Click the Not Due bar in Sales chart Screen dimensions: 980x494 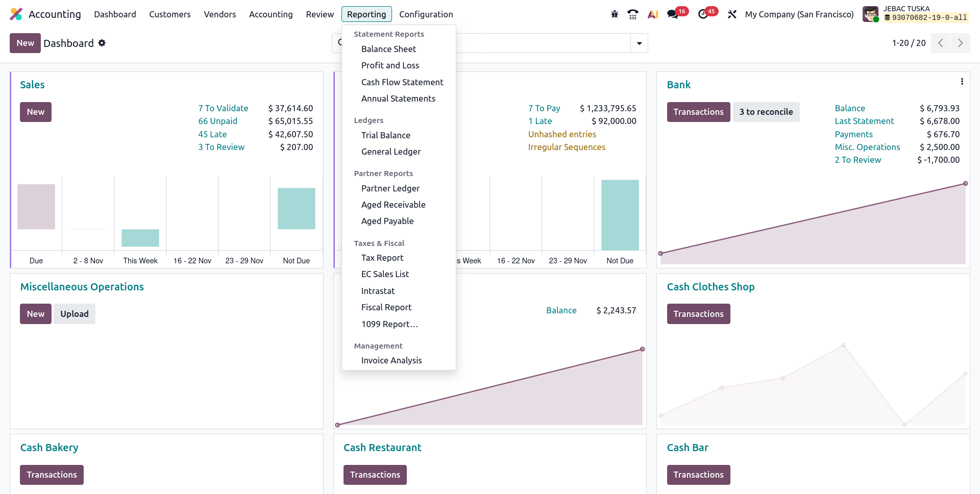tap(296, 209)
